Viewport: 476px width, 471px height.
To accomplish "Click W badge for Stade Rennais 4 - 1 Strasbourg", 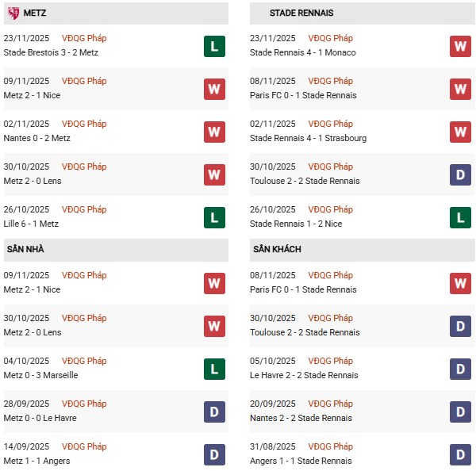I will (461, 132).
